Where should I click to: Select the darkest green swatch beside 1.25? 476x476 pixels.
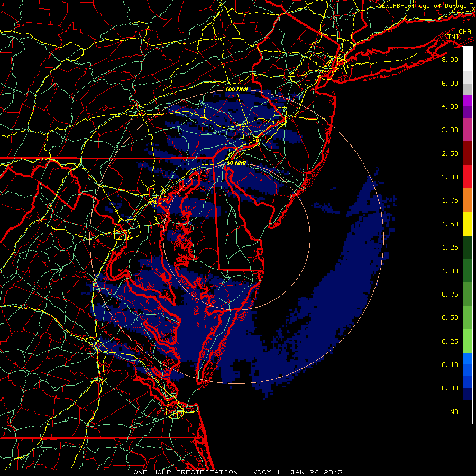pyautogui.click(x=467, y=247)
